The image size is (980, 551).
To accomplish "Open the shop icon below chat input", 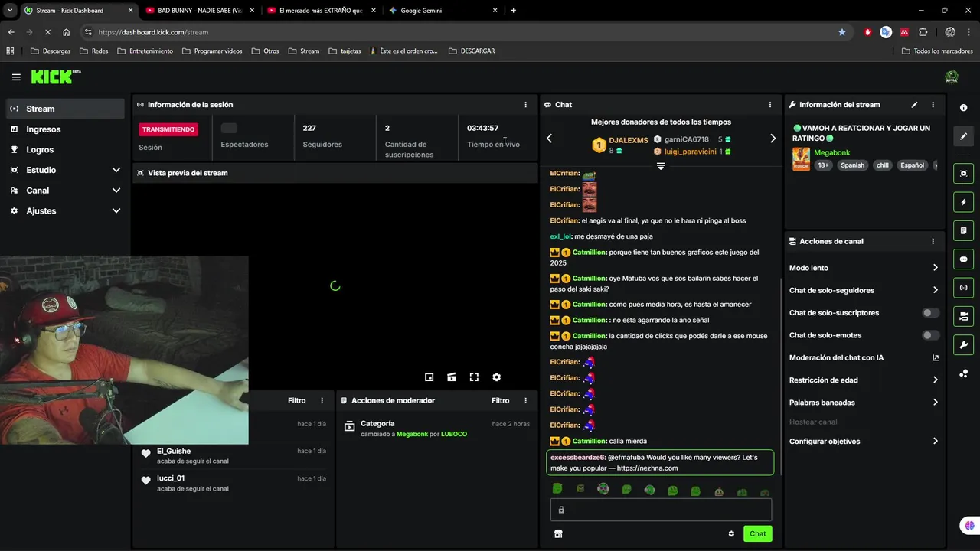I will (558, 533).
